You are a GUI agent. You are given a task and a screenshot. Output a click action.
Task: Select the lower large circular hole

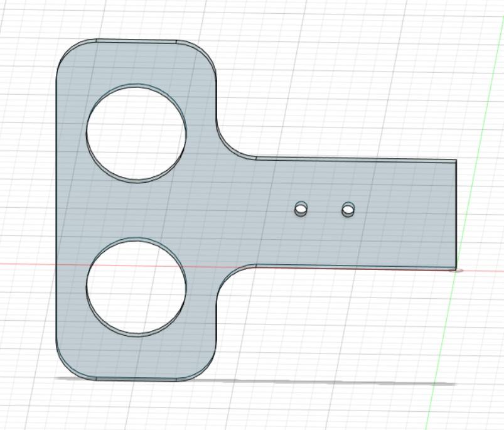point(136,287)
